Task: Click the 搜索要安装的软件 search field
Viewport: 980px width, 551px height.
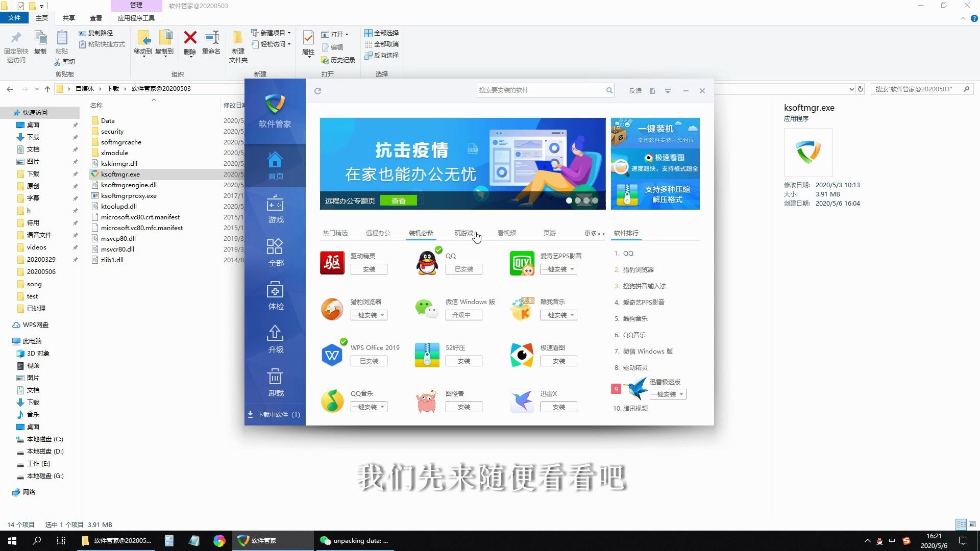Action: (540, 90)
